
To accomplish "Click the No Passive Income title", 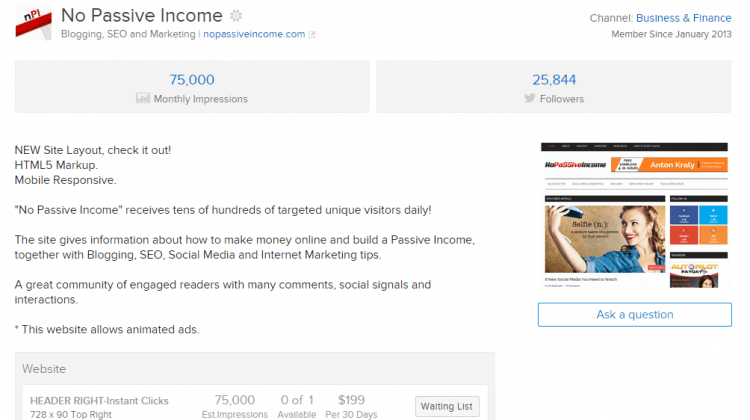I will tap(142, 16).
